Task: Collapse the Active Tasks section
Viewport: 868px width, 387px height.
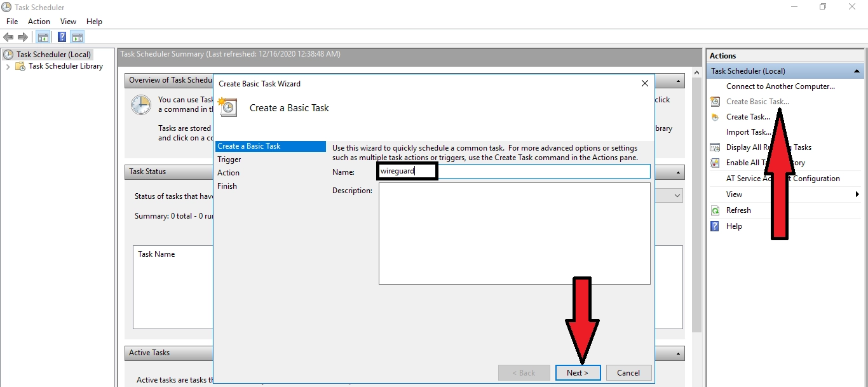Action: pyautogui.click(x=679, y=353)
